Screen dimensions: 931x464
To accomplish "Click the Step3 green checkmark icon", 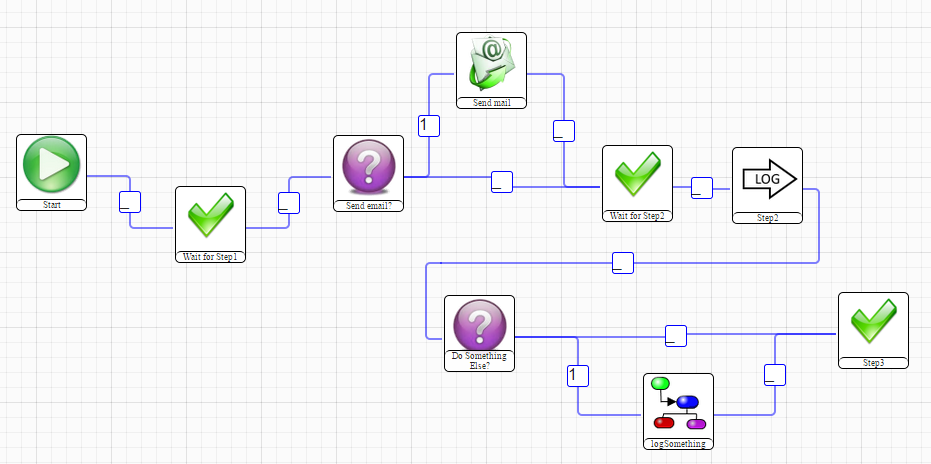I will (x=873, y=322).
